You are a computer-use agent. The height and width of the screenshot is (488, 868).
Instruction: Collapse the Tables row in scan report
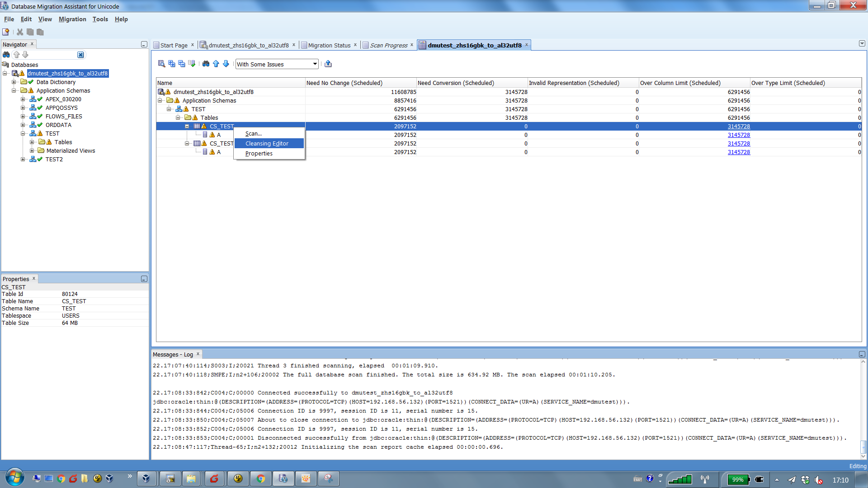coord(178,117)
